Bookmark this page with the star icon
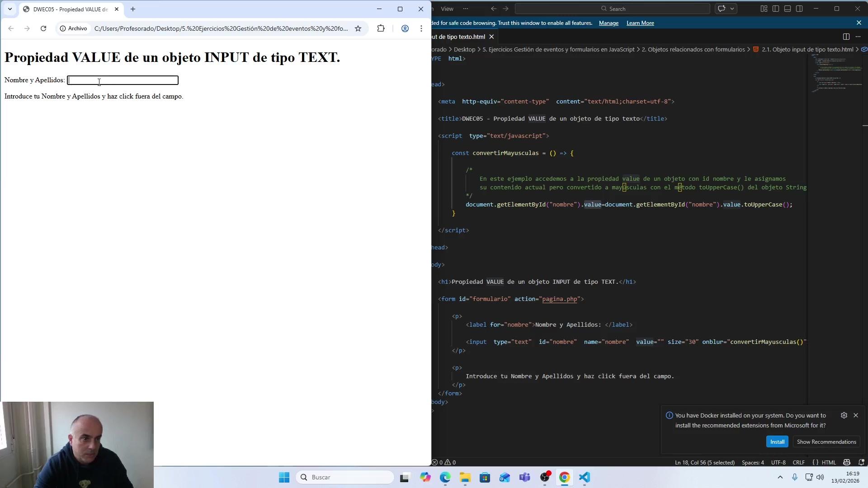Screen dimensions: 868x488 click(x=358, y=28)
